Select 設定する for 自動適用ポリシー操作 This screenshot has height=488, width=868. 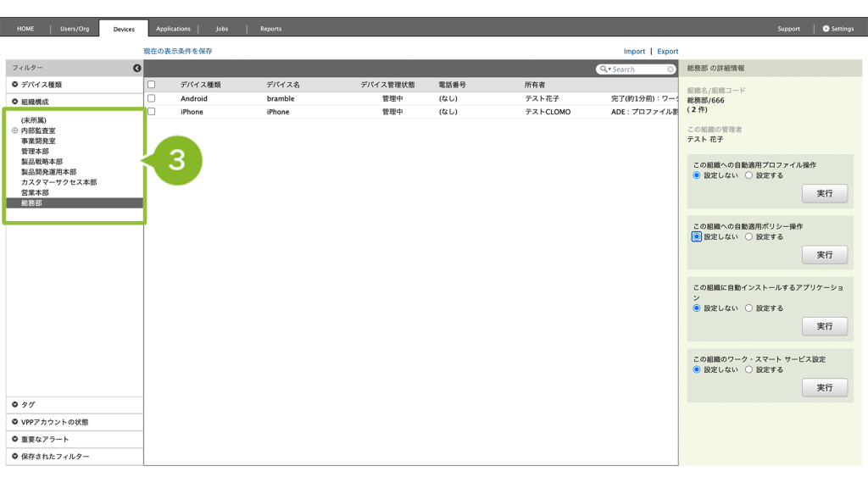pos(749,237)
